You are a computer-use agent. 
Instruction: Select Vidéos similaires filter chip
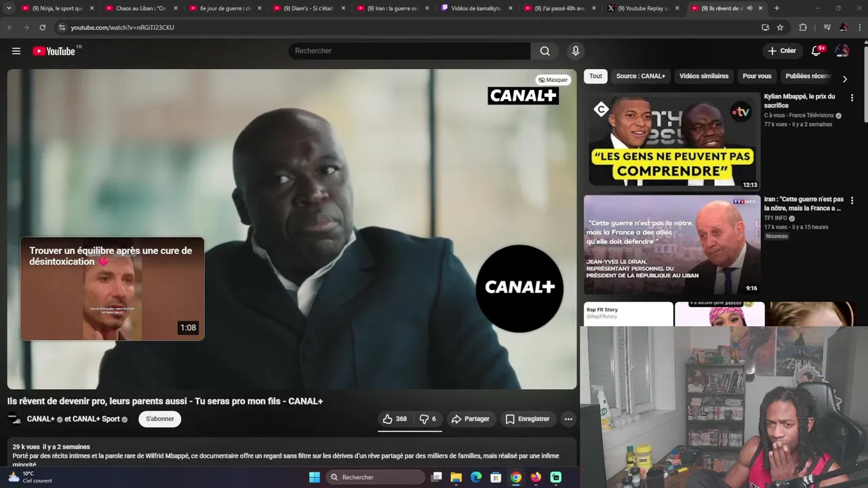pyautogui.click(x=704, y=76)
